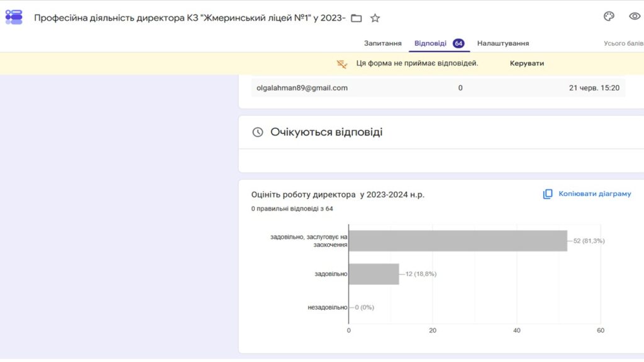Click the 12 (18,8%) bar in chart
Viewport: 644px width, 362px height.
pyautogui.click(x=374, y=274)
